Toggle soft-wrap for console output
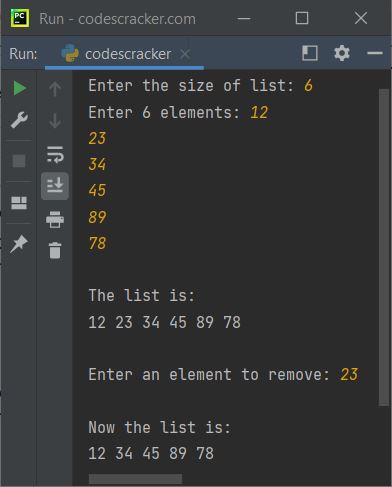 (55, 155)
